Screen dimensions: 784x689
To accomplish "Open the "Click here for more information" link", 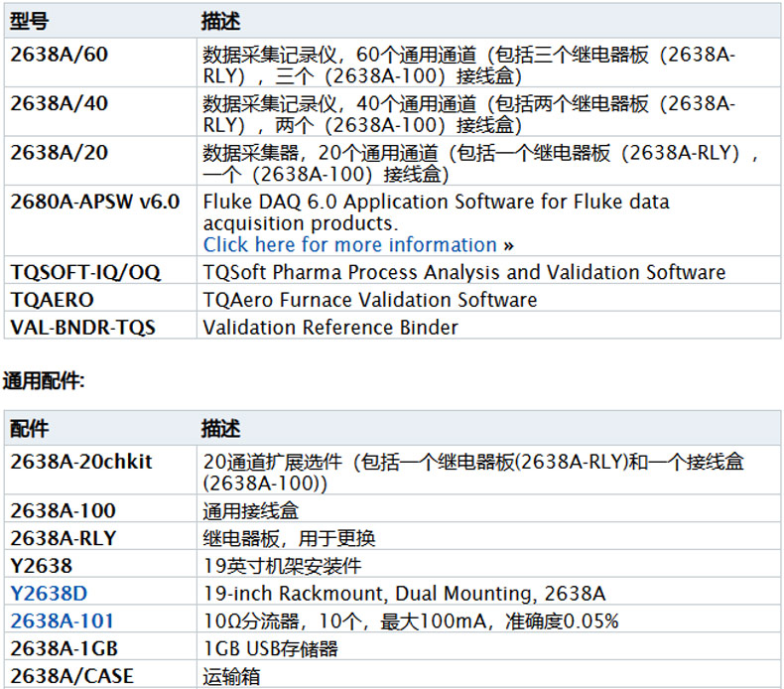I will click(x=349, y=245).
